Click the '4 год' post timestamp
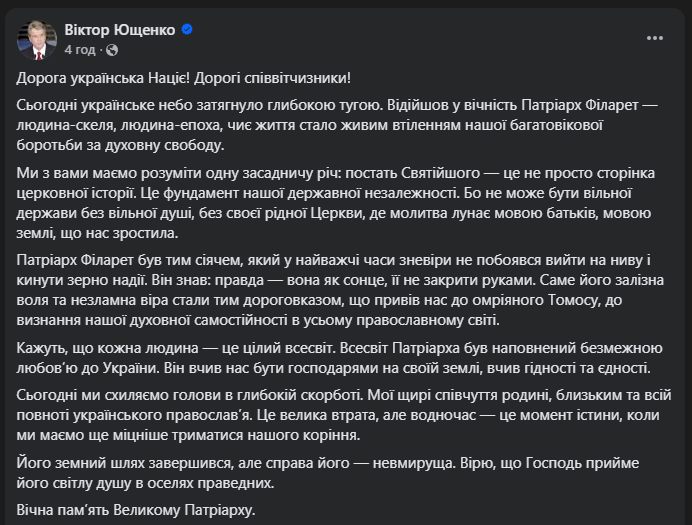This screenshot has width=692, height=525. 80,49
